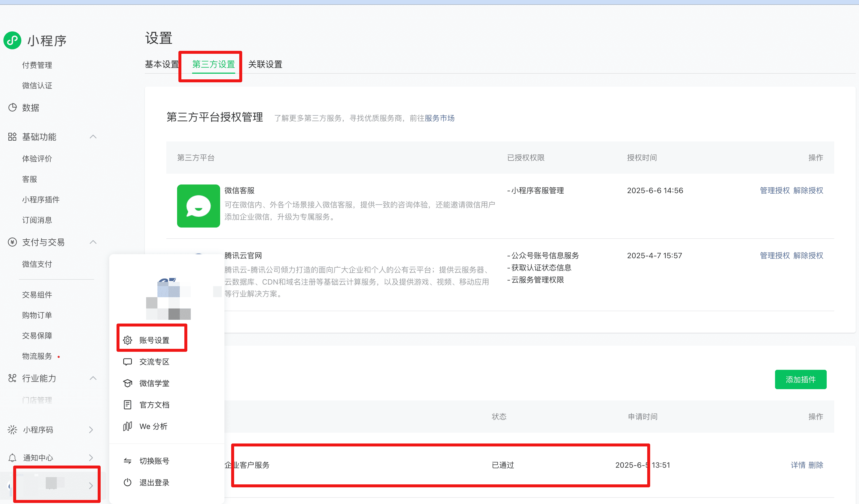
Task: Click the 通知中心 bell icon
Action: 12,457
